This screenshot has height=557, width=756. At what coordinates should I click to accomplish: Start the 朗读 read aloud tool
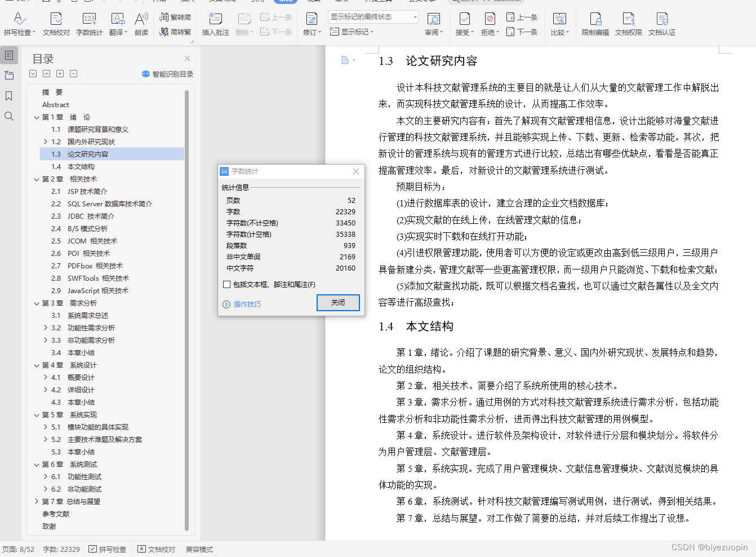(141, 24)
